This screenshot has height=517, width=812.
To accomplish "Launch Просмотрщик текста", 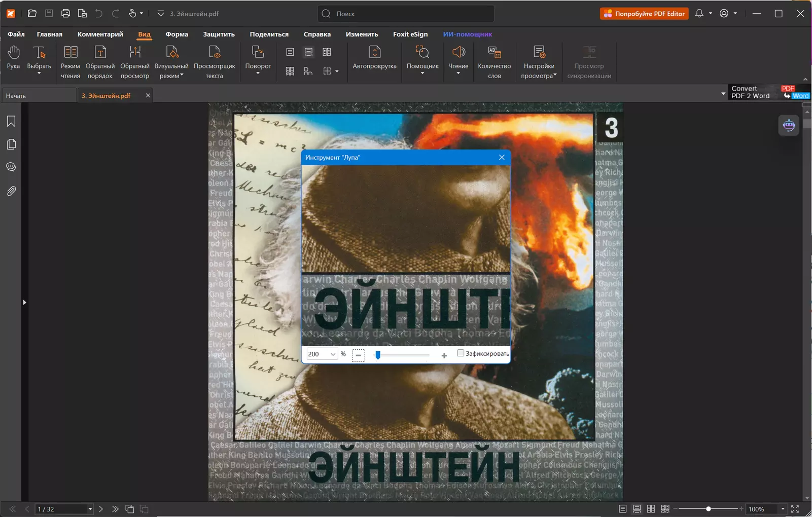I will click(x=215, y=62).
